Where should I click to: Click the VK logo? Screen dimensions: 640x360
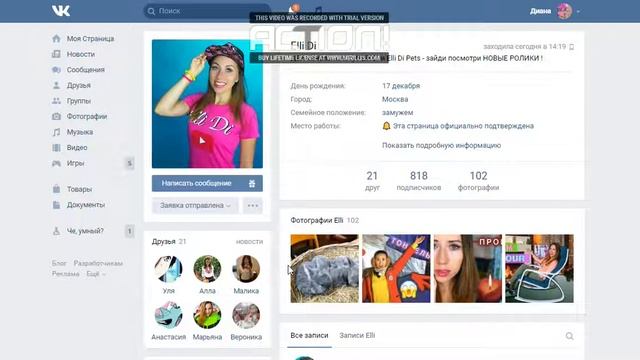(61, 11)
